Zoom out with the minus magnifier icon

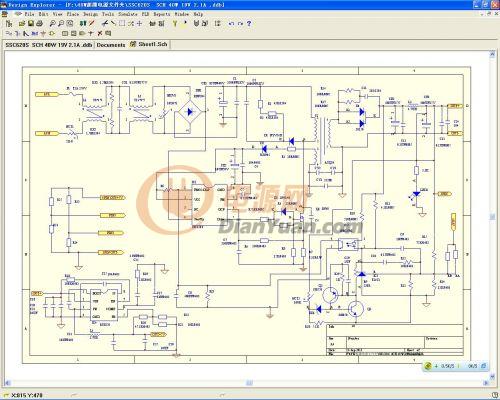tap(61, 23)
